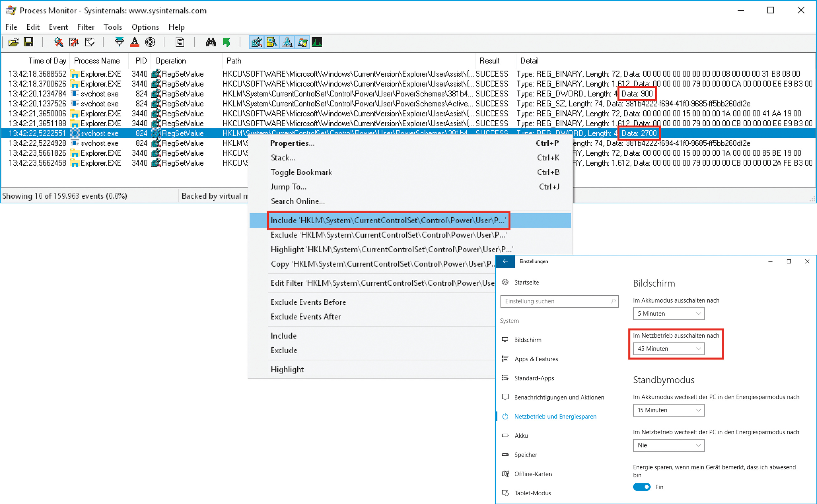
Task: Click the back arrow in Einstellungen
Action: (x=505, y=261)
